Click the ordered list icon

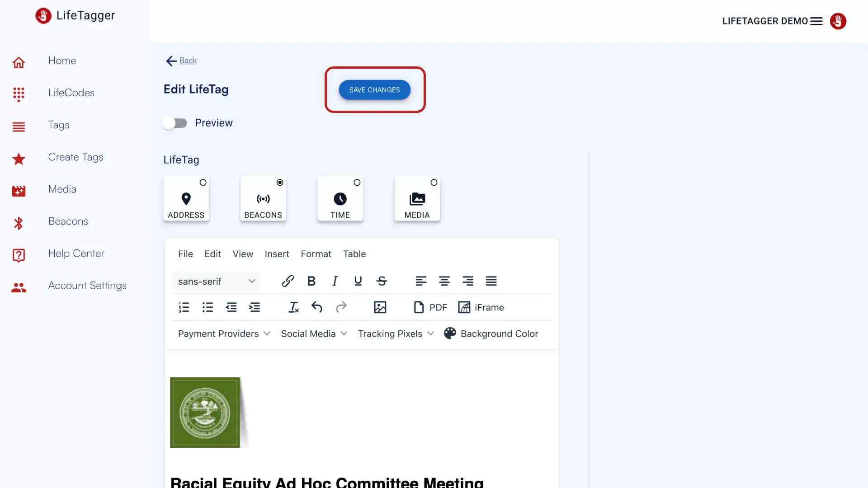184,307
